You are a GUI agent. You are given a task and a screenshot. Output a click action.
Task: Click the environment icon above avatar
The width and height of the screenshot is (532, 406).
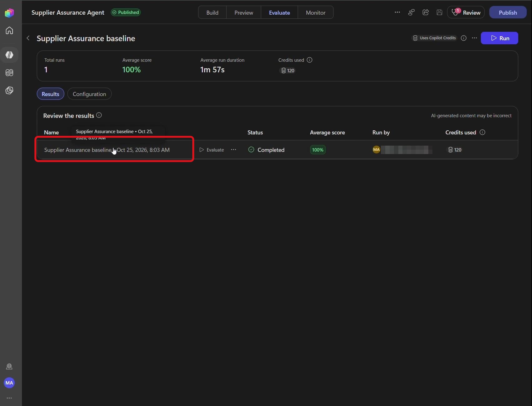click(x=9, y=366)
